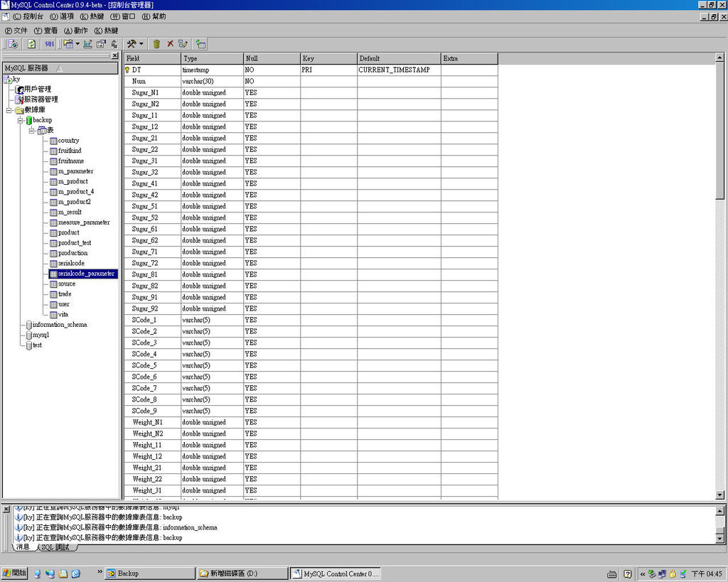
Task: Open the 選項 menu
Action: pos(62,16)
